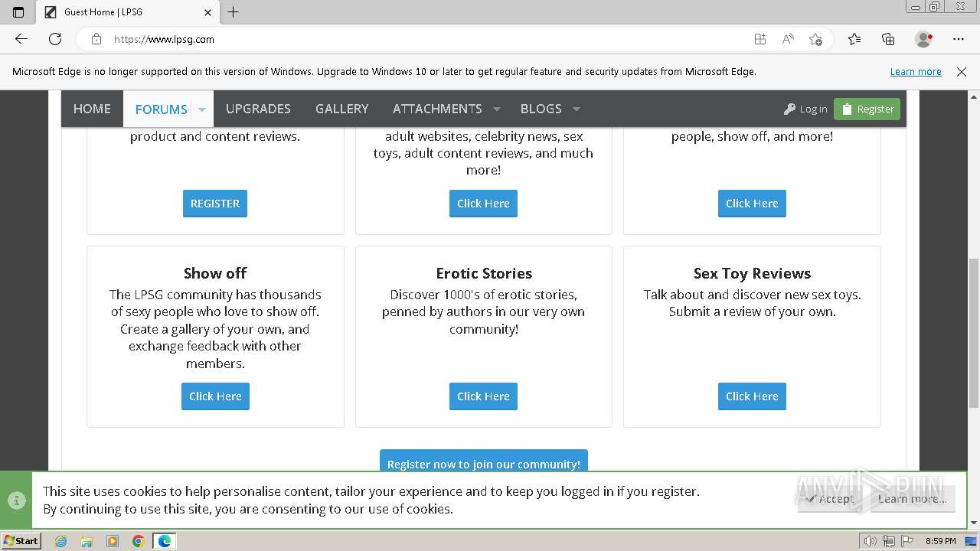The width and height of the screenshot is (980, 551).
Task: Click Here under adult websites card
Action: pos(483,204)
